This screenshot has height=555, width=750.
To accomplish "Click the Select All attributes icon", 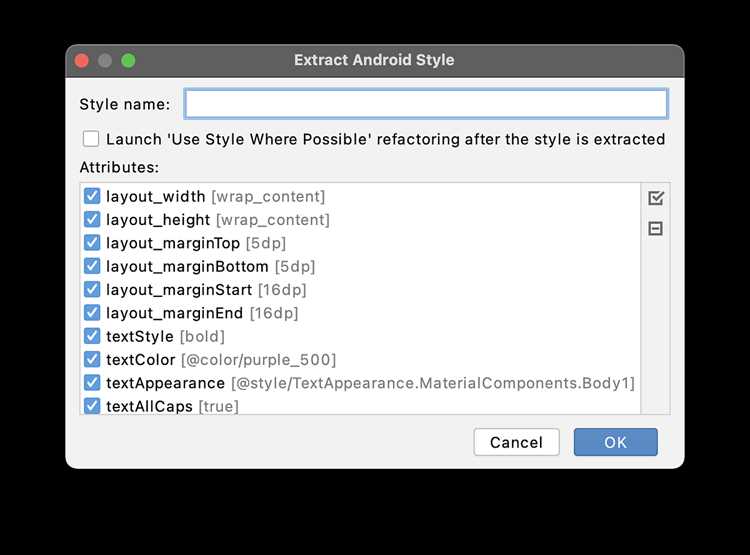I will click(x=656, y=198).
